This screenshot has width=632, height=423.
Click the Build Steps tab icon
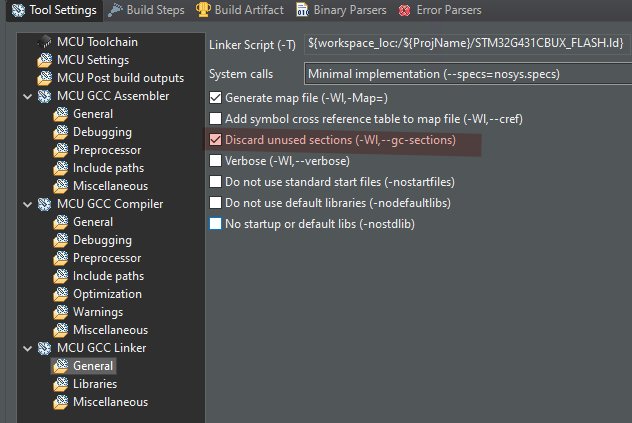116,10
